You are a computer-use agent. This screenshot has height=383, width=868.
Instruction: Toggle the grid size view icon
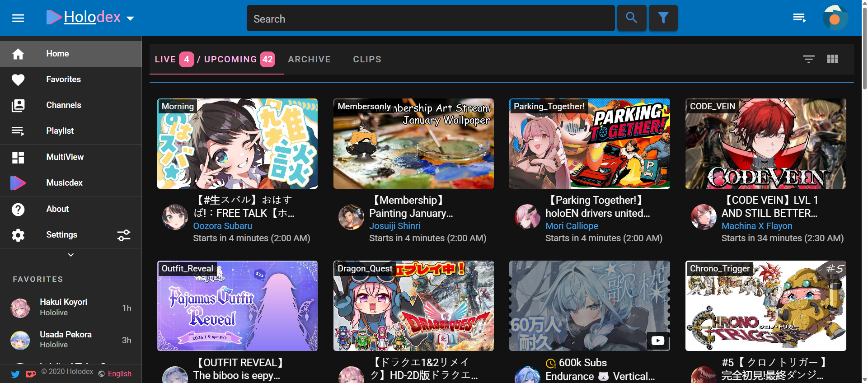pos(833,59)
